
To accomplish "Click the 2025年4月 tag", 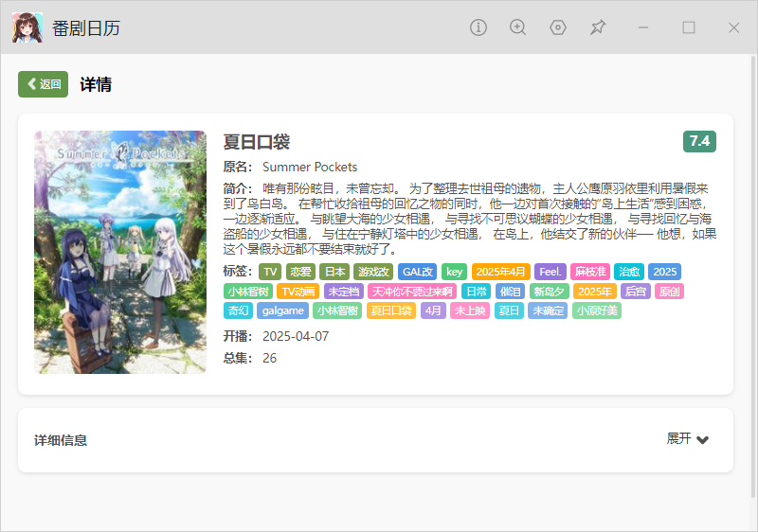I will click(x=501, y=272).
